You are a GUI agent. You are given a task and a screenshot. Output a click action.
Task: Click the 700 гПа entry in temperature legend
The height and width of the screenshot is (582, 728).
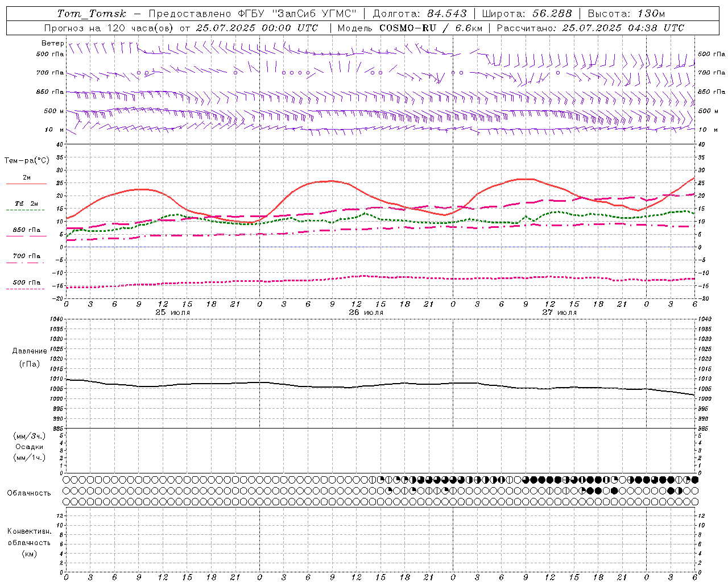(x=26, y=256)
